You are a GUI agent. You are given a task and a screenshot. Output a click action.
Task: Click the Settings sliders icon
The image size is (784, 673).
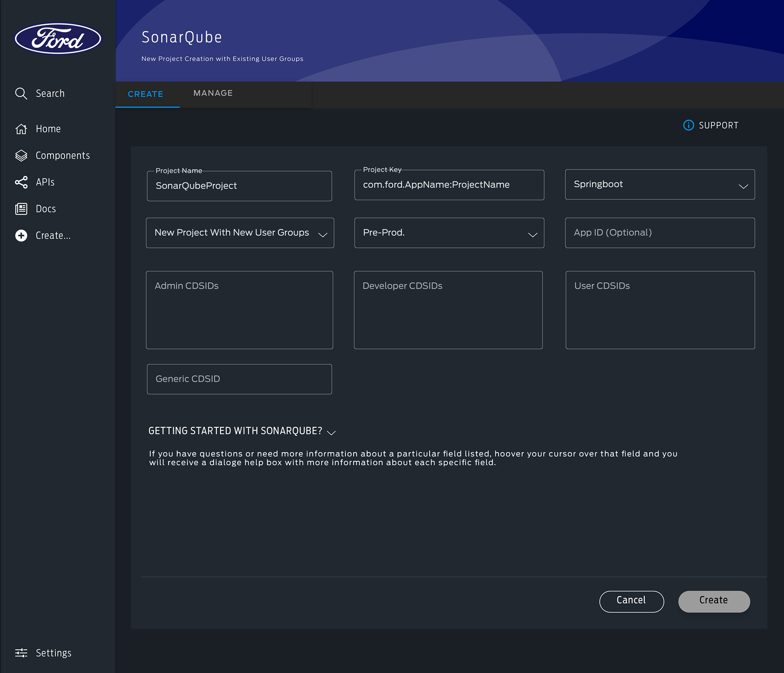click(x=21, y=653)
